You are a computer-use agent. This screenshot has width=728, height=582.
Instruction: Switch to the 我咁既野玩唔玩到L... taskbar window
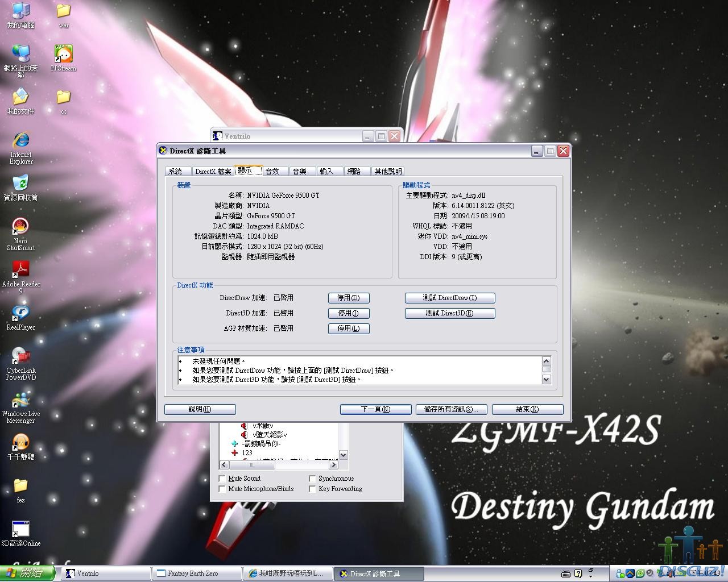(x=288, y=574)
